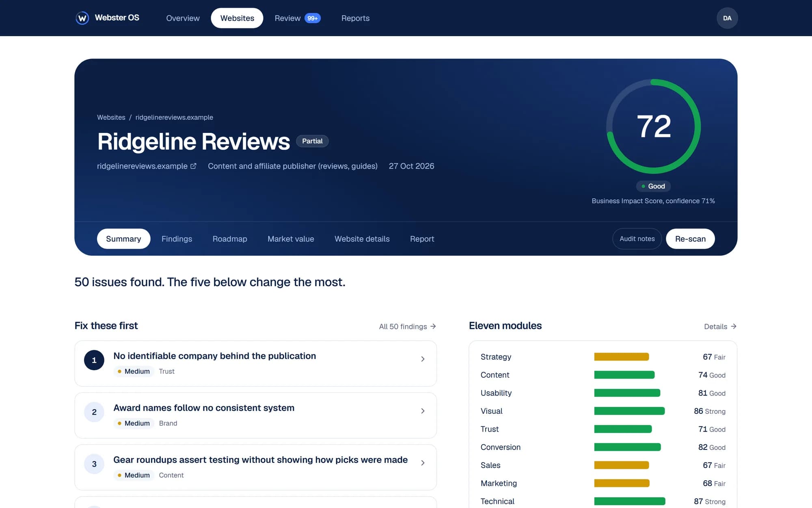
Task: Click the 72 score progress ring
Action: [x=653, y=126]
